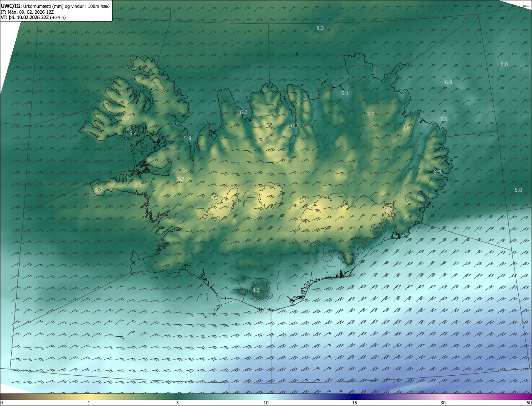The height and width of the screenshot is (406, 532).
Task: Click the colorbar tick label 10
Action: [266, 403]
